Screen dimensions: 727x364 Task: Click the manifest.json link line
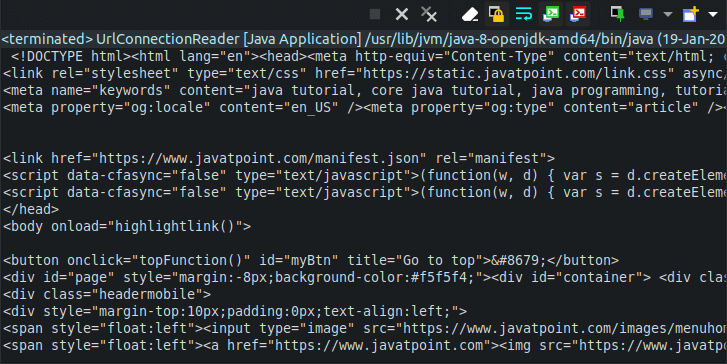279,159
